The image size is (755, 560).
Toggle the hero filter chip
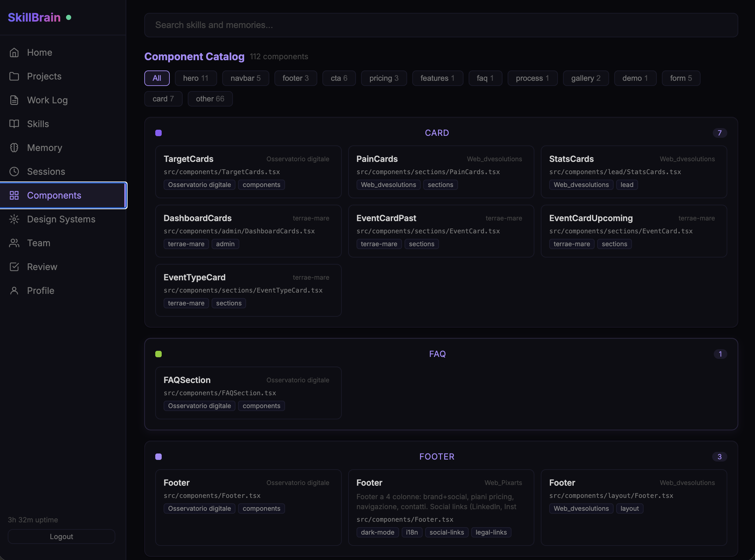(x=196, y=78)
